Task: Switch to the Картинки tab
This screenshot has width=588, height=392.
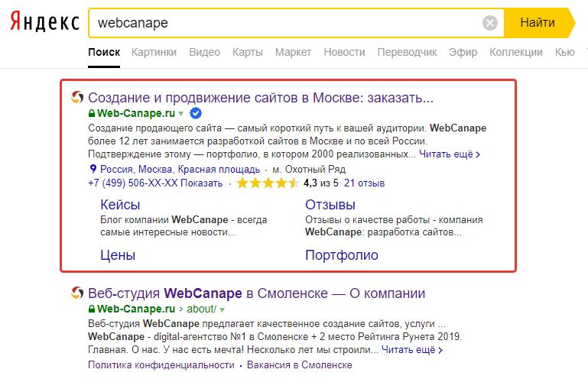Action: pyautogui.click(x=154, y=52)
